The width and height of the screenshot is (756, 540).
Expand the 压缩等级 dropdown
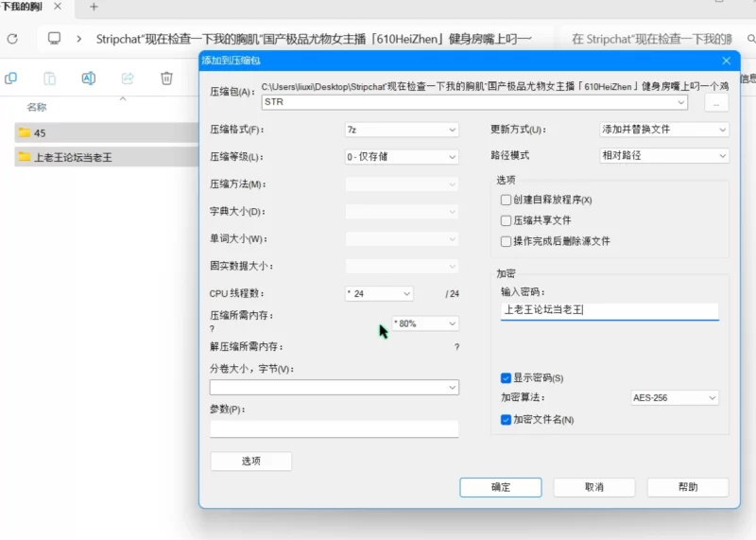tap(402, 157)
